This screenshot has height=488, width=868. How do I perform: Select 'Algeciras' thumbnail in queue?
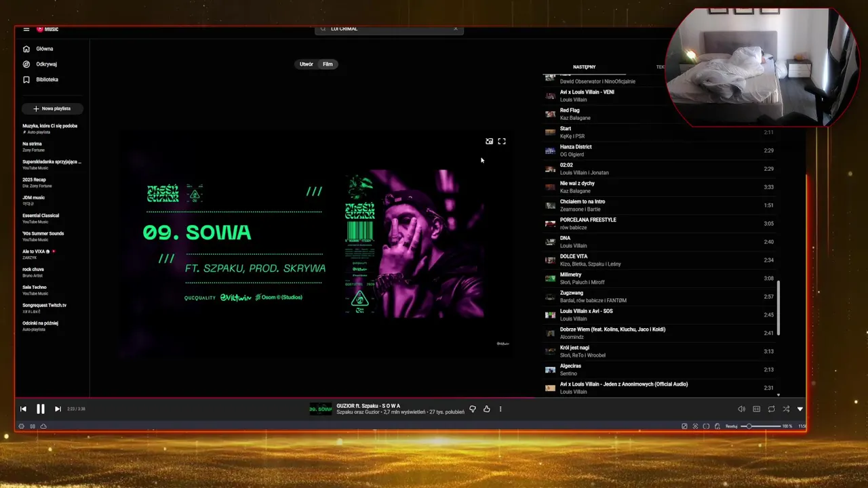[550, 370]
